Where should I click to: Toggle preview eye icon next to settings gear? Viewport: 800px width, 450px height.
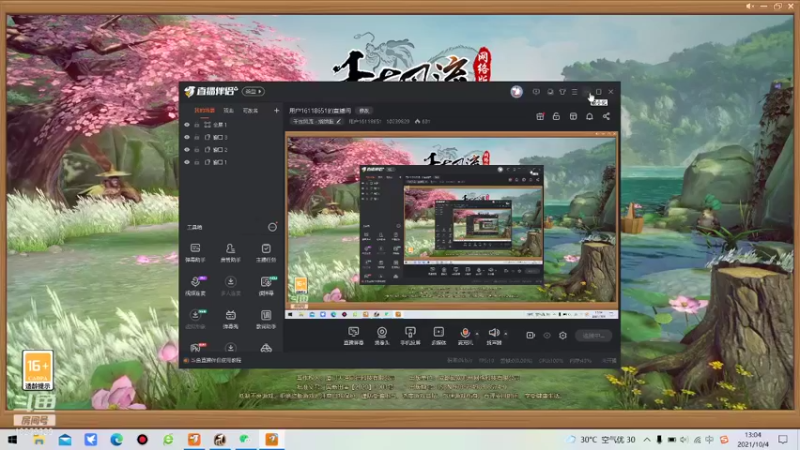tap(547, 335)
